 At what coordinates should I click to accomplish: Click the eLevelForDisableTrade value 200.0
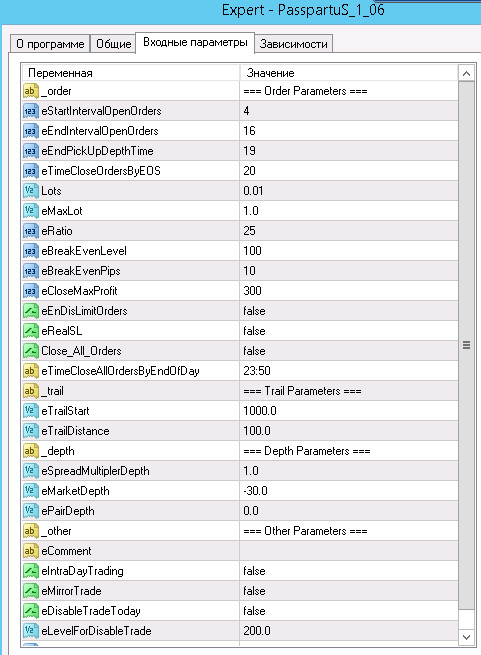tap(257, 631)
